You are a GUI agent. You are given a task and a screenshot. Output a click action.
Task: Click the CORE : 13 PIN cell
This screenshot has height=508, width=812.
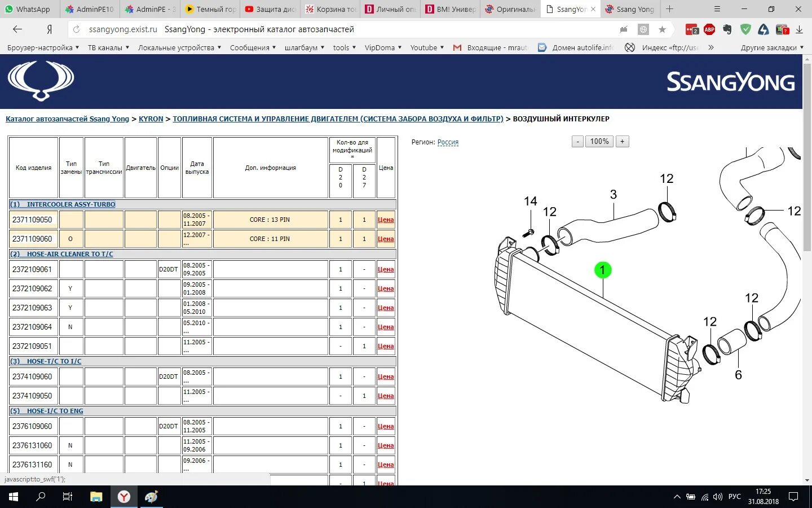270,220
